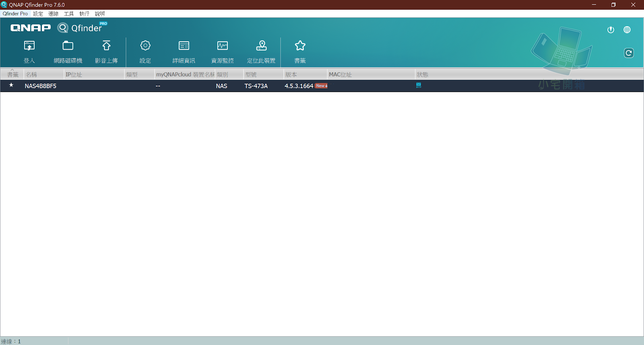Click the Qfinder Pro logo
The height and width of the screenshot is (345, 644).
point(83,27)
